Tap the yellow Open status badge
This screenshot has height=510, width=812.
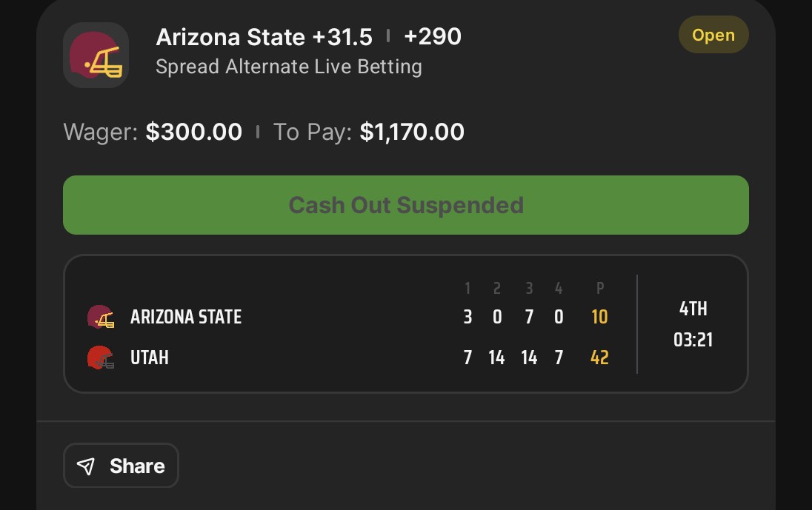coord(713,36)
